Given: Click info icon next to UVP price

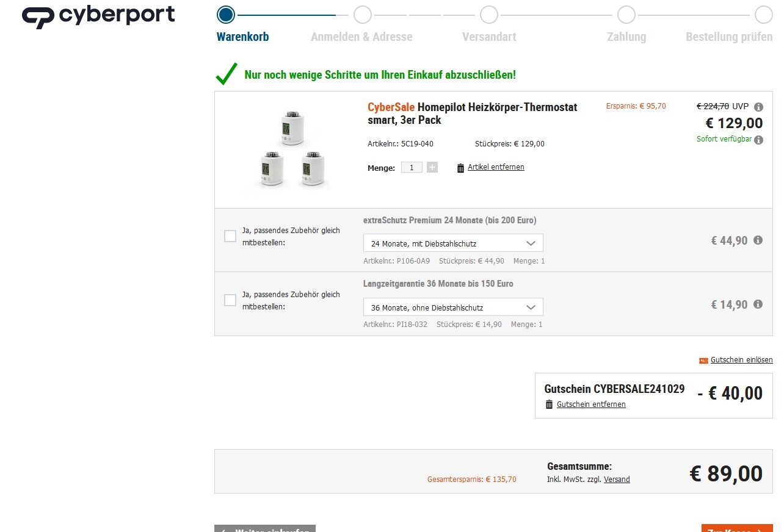Looking at the screenshot, I should [x=758, y=107].
